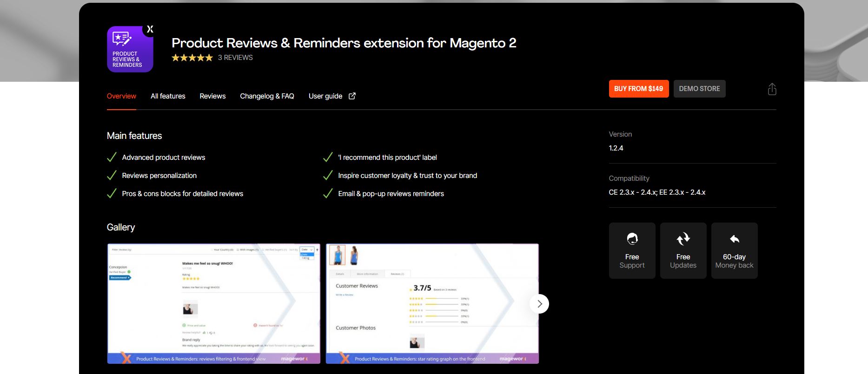Click "'I recommend this product' label" text
The height and width of the screenshot is (374, 868).
388,157
